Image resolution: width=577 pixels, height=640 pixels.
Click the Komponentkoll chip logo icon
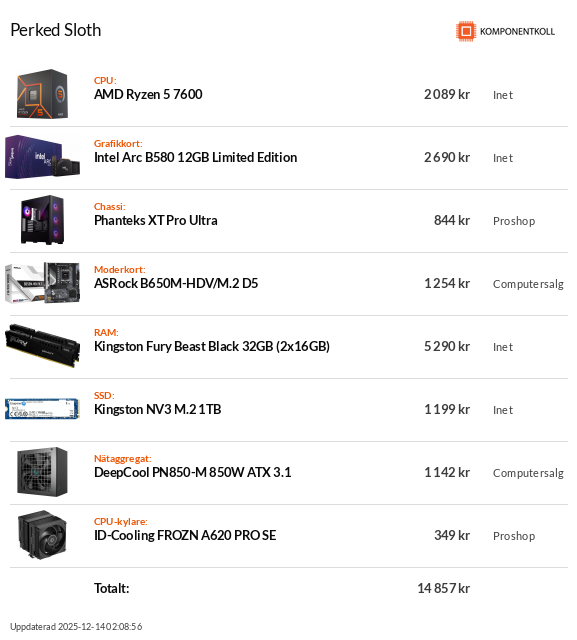pos(466,31)
